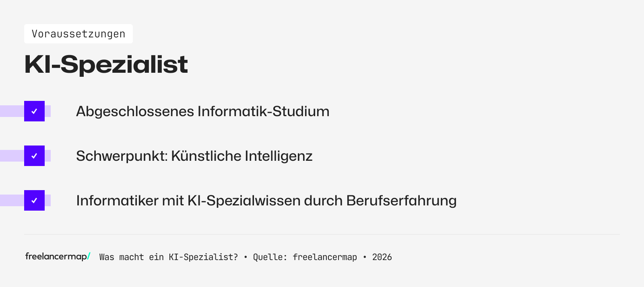
Task: Select the Voraussetzungen tag label
Action: pos(78,34)
